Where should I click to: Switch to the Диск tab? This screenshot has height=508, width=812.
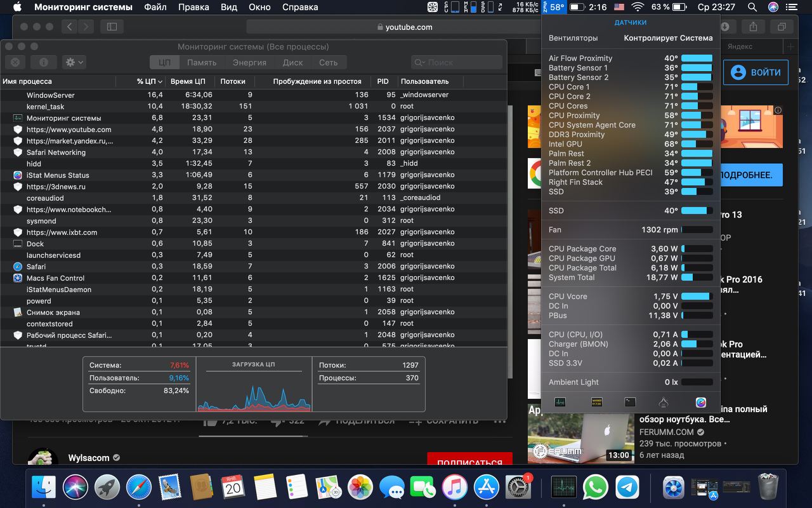tap(292, 62)
